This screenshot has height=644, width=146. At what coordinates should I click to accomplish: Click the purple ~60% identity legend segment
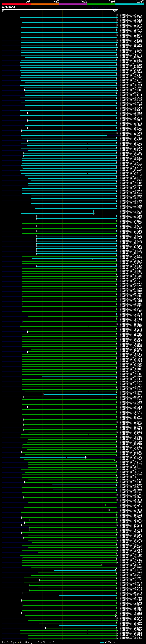click(73, 4)
